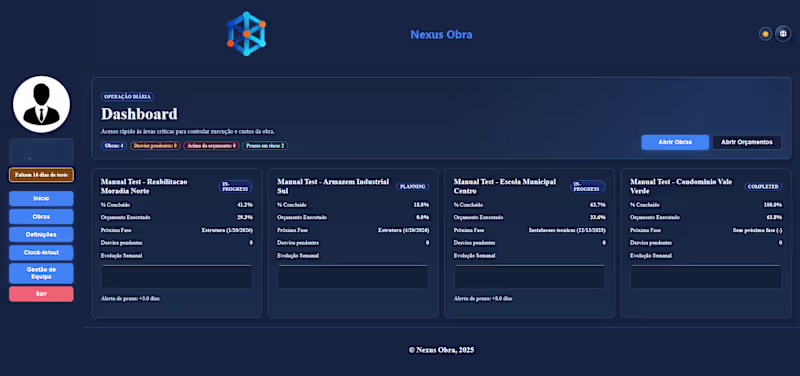Click the Abrir Obras button
This screenshot has width=800, height=376.
tap(675, 142)
